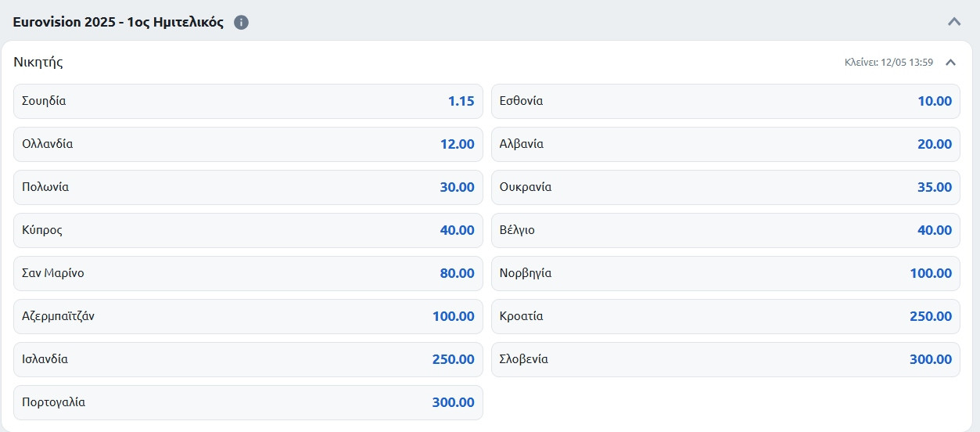
Task: Select Αζερμπαϊτζάν at 100.00
Action: (248, 316)
